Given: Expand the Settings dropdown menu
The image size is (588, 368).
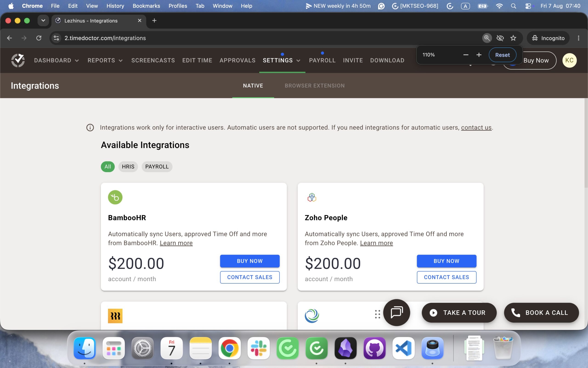Looking at the screenshot, I should [282, 60].
